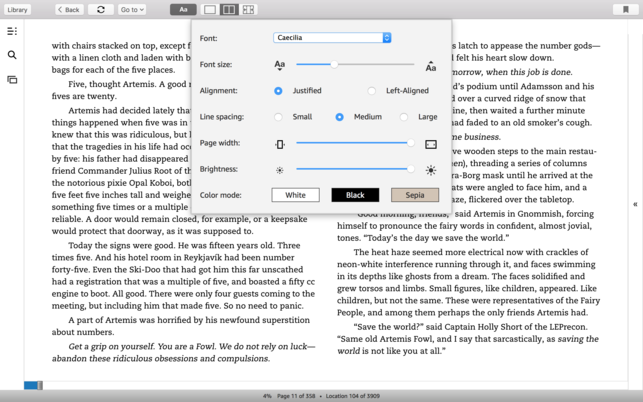This screenshot has width=643, height=402.
Task: Expand the right side panel chevron
Action: point(635,204)
